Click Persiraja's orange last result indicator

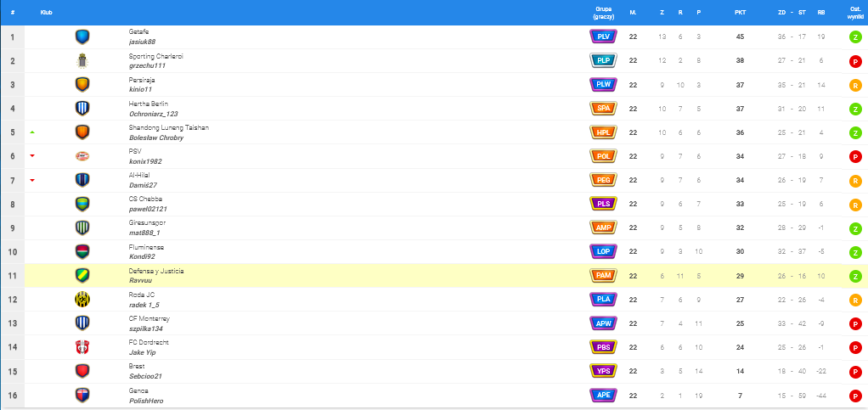(x=855, y=85)
